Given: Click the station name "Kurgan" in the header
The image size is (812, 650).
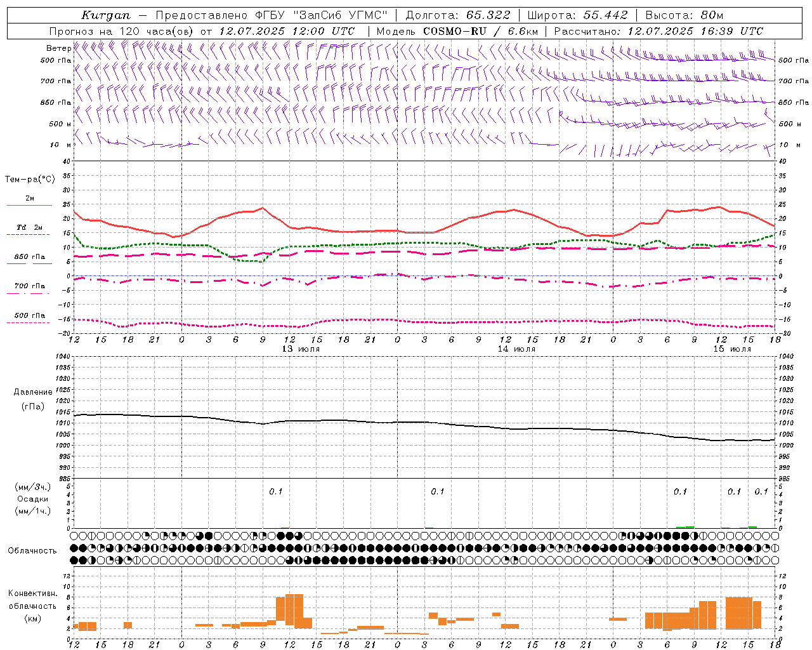Looking at the screenshot, I should pyautogui.click(x=106, y=15).
